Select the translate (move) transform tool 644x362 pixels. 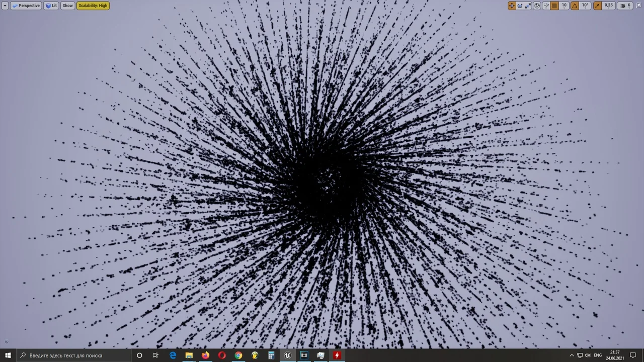512,6
